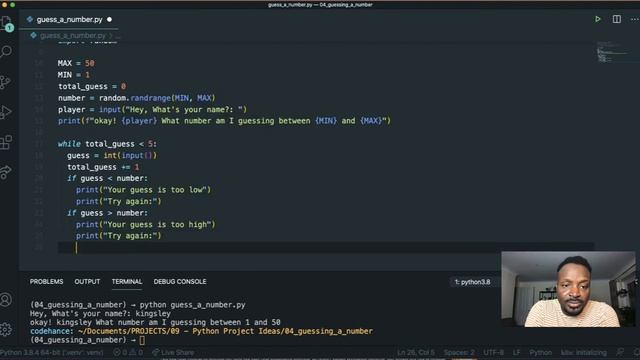The image size is (640, 360).
Task: Click UTF-8 encoding in status bar
Action: point(493,352)
